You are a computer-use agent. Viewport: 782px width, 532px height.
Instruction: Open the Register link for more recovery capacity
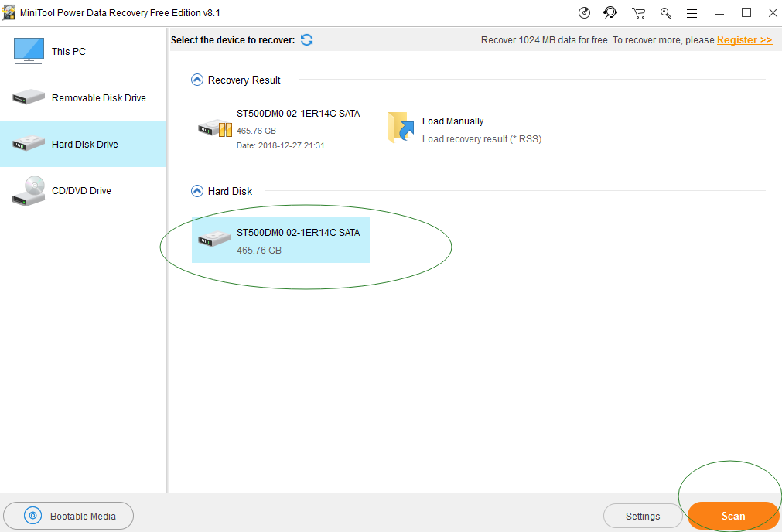[743, 39]
